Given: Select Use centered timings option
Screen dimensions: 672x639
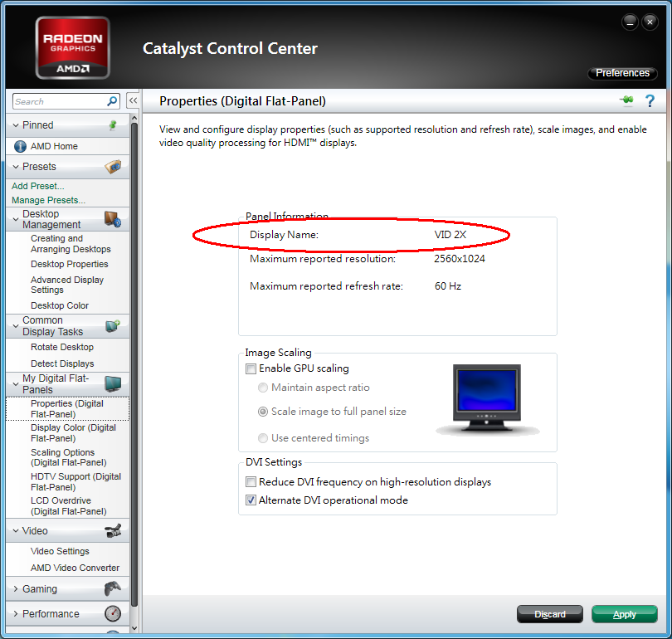Looking at the screenshot, I should click(263, 438).
